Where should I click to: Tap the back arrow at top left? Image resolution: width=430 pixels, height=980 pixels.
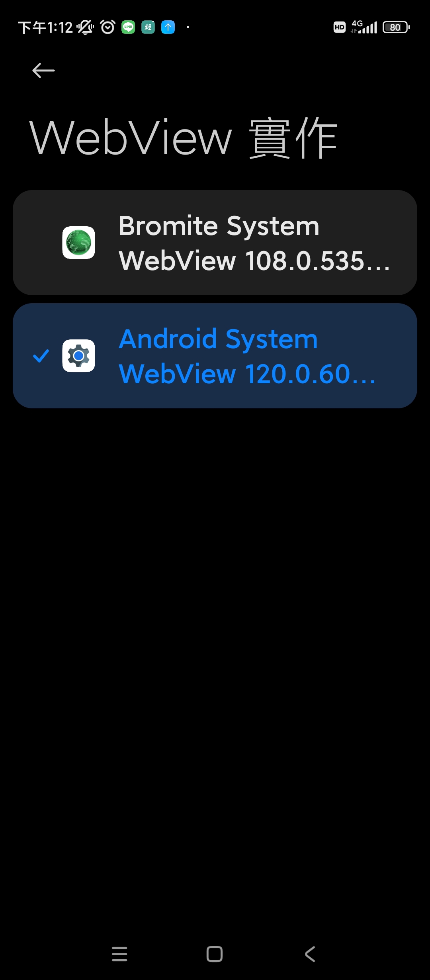point(43,71)
